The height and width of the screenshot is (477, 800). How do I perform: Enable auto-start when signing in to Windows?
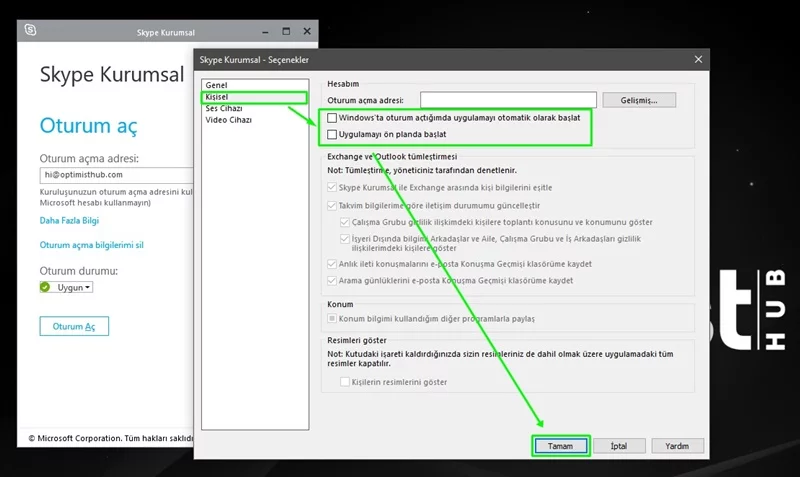pos(332,118)
